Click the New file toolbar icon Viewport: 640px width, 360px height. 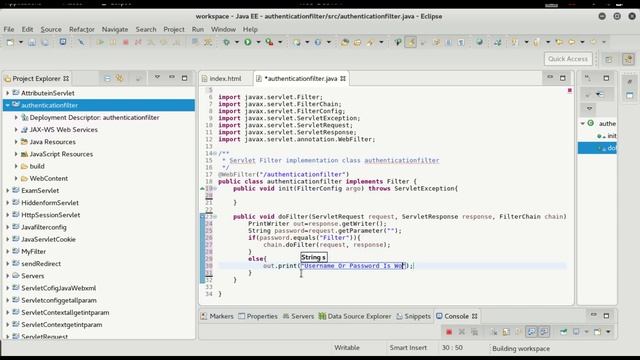(11, 42)
